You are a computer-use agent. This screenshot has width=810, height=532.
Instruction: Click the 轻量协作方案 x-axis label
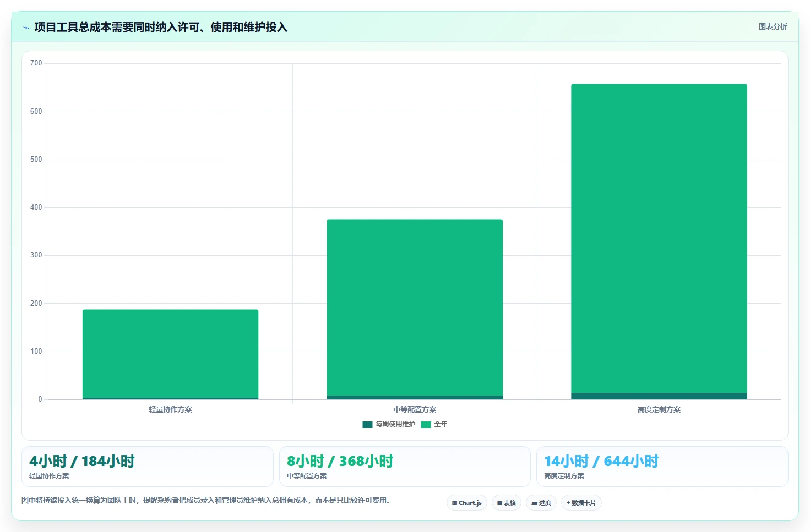click(x=170, y=409)
